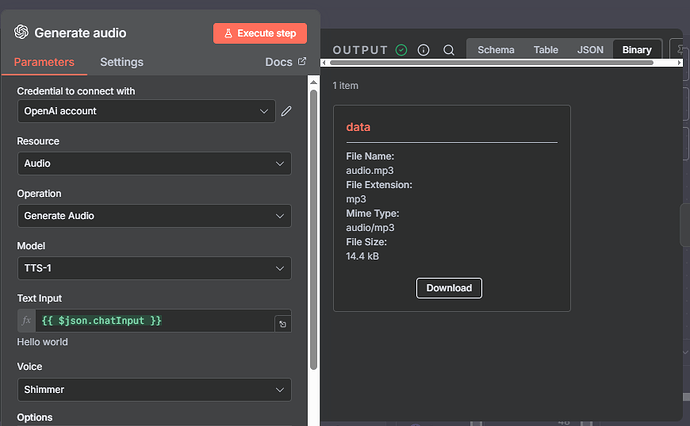Download the audio.mp3 file

(449, 288)
